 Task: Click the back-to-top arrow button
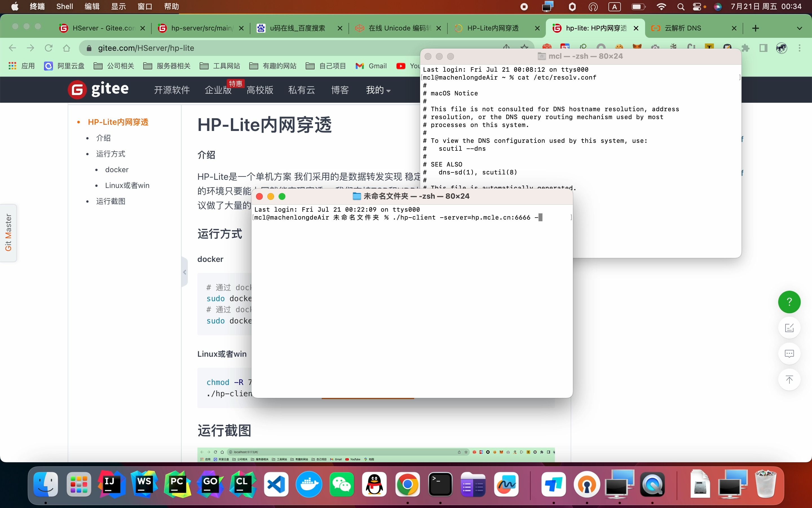pyautogui.click(x=789, y=380)
